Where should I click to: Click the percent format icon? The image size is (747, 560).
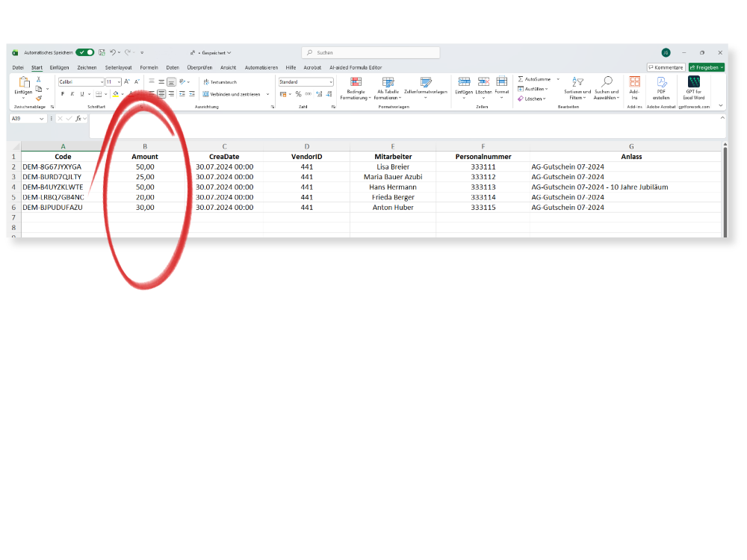[298, 94]
